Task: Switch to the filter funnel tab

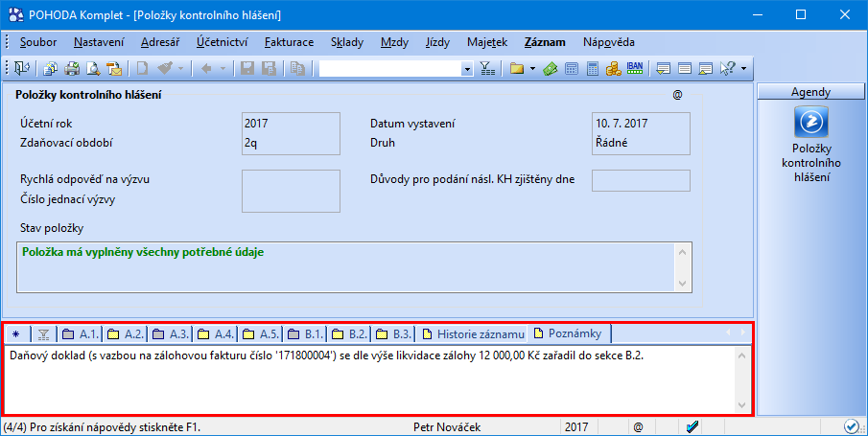Action: (44, 333)
